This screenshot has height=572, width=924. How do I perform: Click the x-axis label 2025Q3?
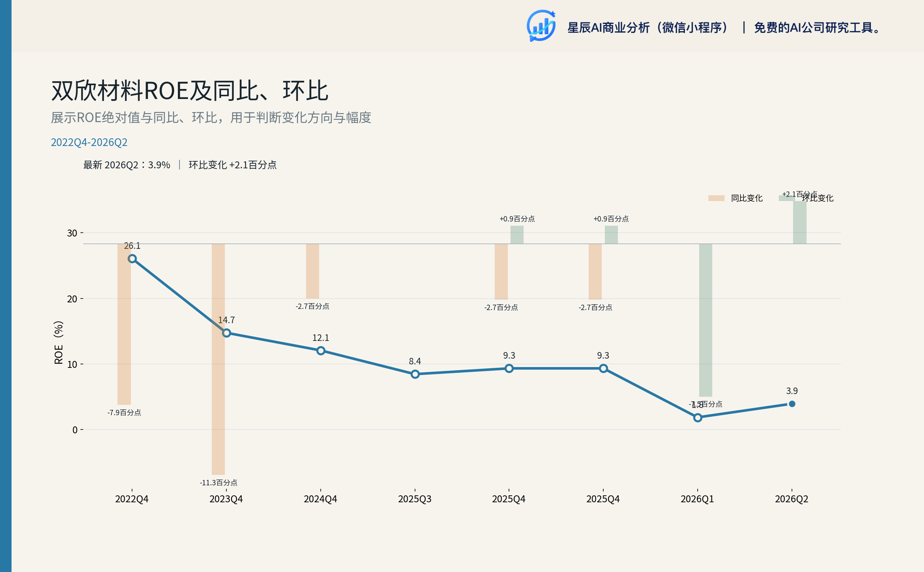pyautogui.click(x=415, y=499)
